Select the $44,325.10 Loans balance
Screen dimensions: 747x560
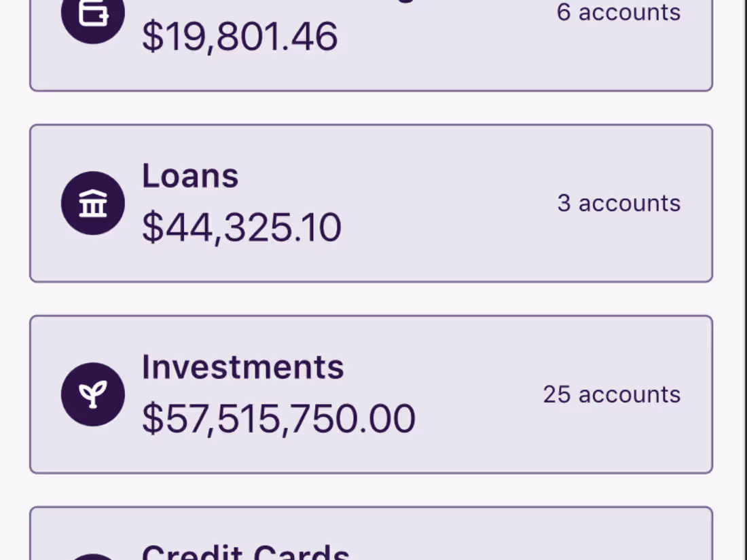pos(242,227)
